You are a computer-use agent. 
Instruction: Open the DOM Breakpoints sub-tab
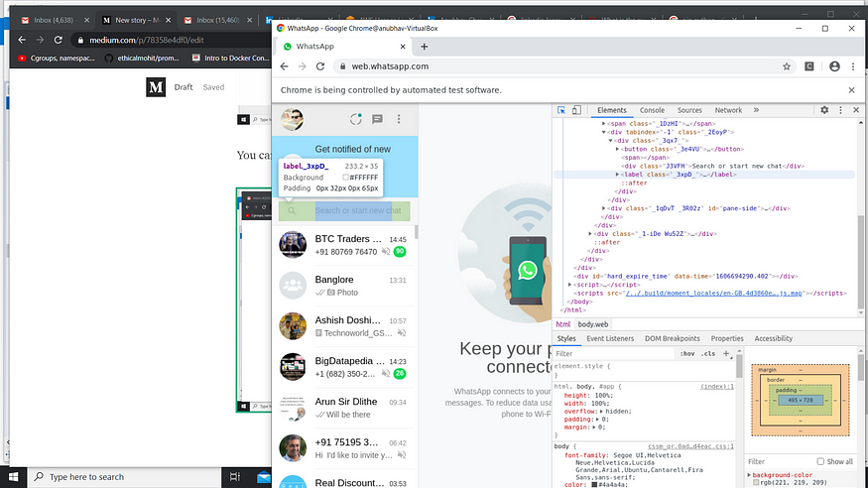[x=672, y=338]
